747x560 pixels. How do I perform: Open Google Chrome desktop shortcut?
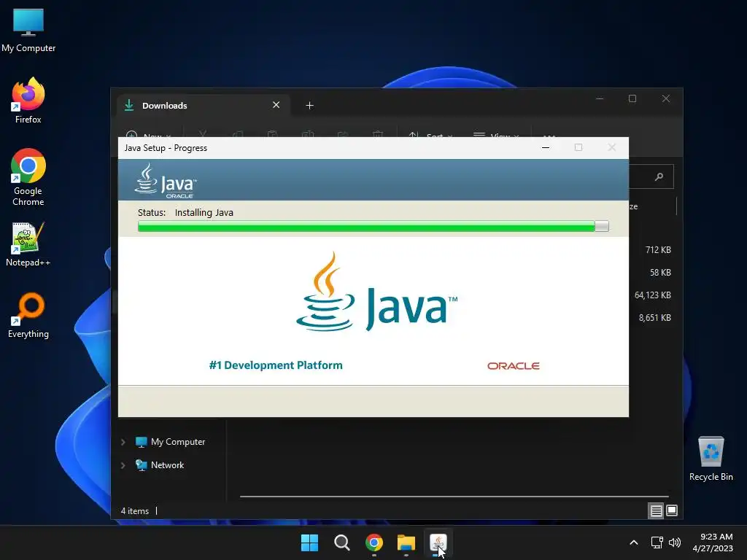[x=28, y=177]
